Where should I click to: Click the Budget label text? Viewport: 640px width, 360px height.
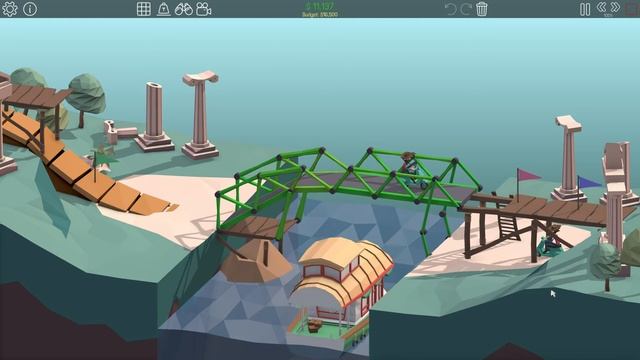[320, 14]
